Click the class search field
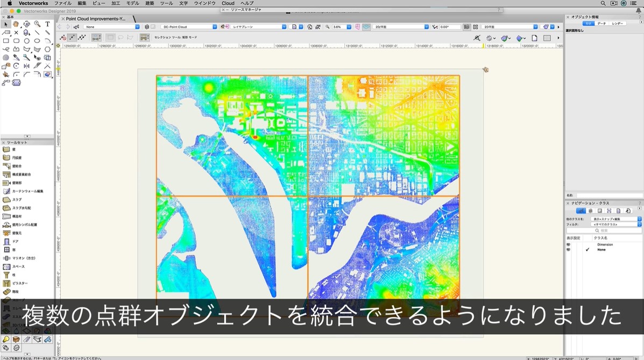Screen dimensions: 644x360 click(604, 231)
